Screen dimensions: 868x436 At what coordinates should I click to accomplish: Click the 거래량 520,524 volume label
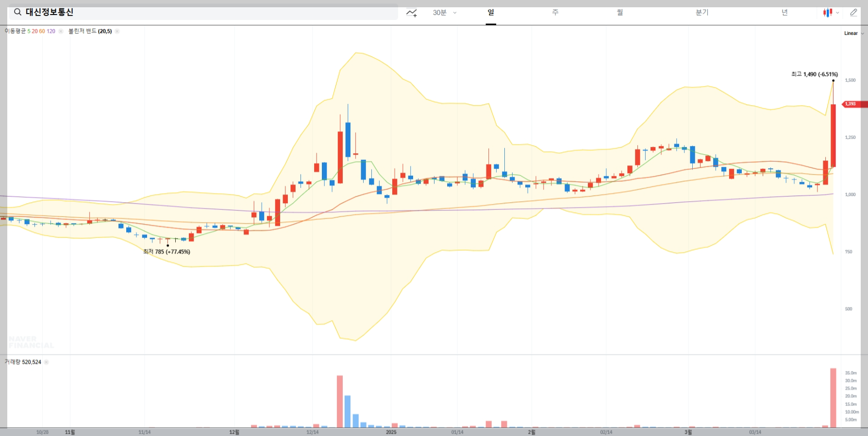[23, 362]
